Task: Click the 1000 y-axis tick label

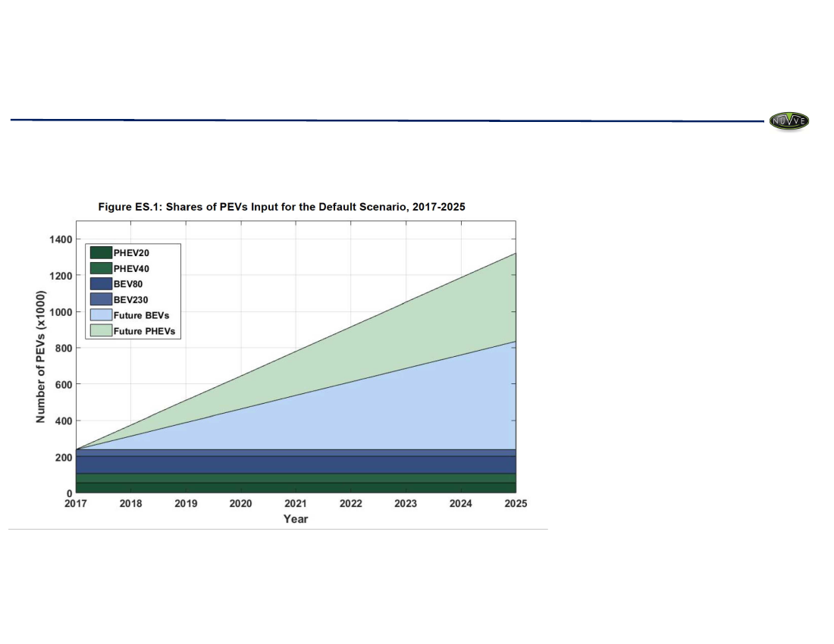Action: tap(61, 312)
